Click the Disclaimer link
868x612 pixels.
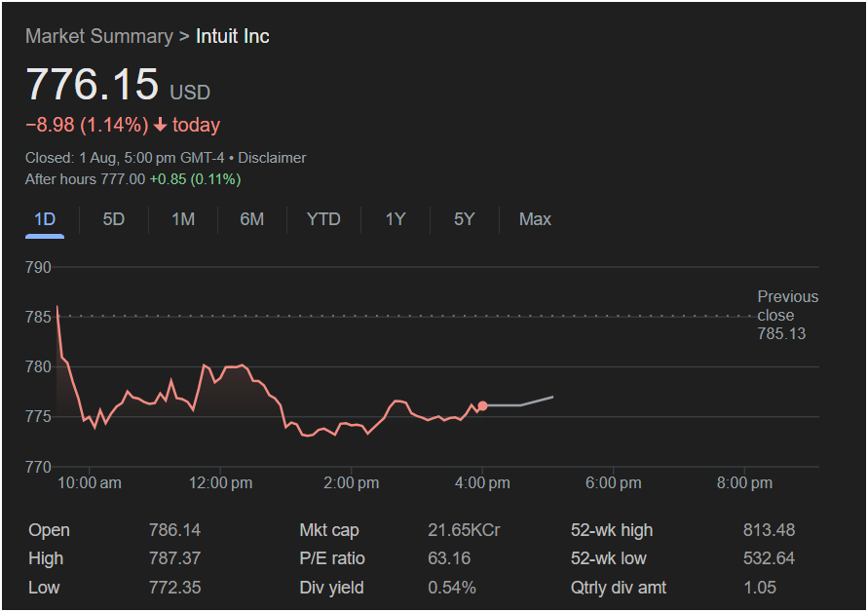pos(272,158)
